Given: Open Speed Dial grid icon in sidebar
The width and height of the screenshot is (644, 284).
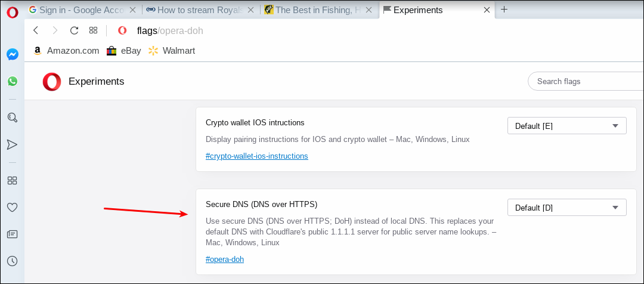Looking at the screenshot, I should pyautogui.click(x=13, y=180).
